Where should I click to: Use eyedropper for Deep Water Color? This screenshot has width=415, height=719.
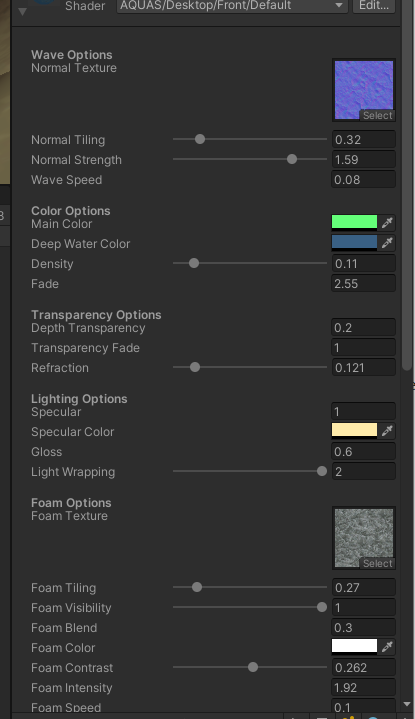(387, 243)
